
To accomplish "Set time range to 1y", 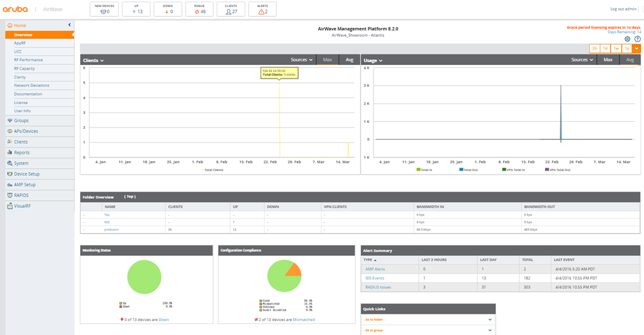I will 627,49.
